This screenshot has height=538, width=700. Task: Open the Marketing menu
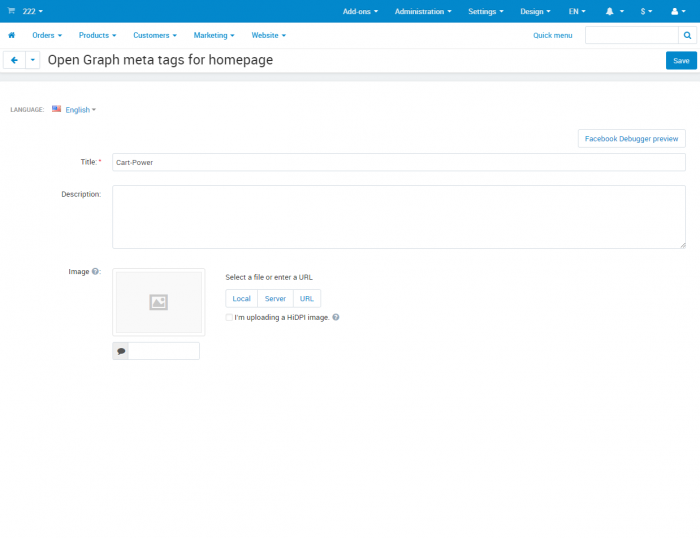[x=214, y=35]
